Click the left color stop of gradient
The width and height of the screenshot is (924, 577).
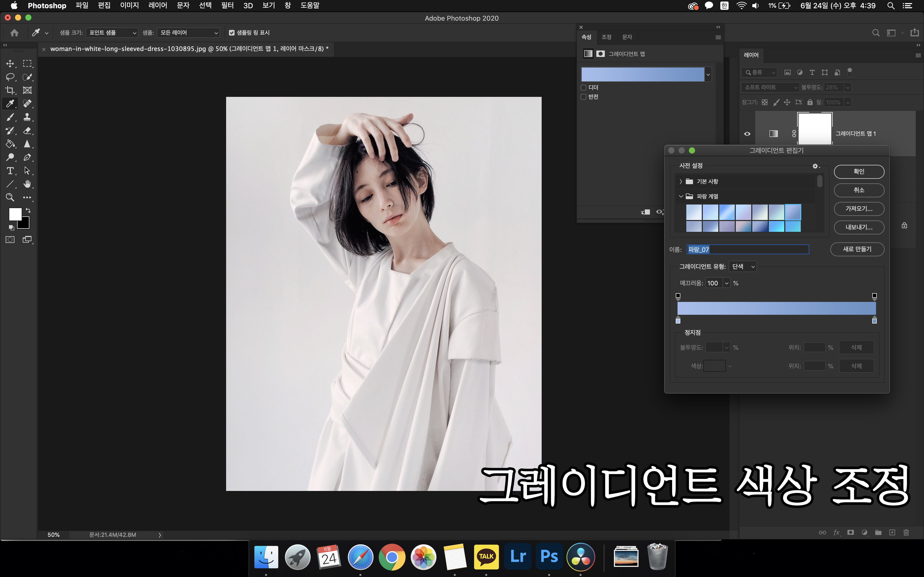point(678,320)
